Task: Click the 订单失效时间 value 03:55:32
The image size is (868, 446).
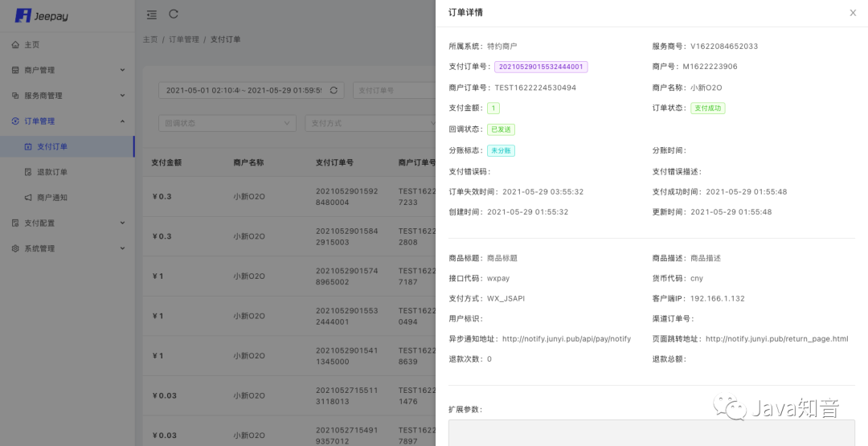Action: point(543,192)
